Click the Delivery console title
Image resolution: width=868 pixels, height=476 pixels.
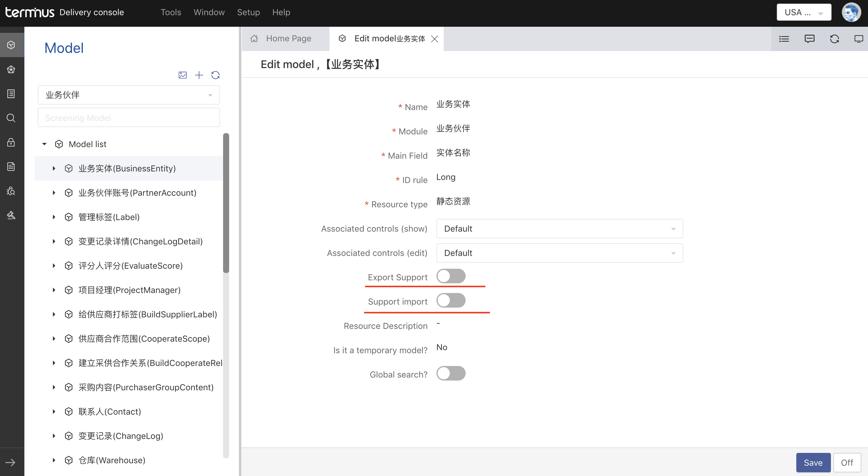[92, 12]
